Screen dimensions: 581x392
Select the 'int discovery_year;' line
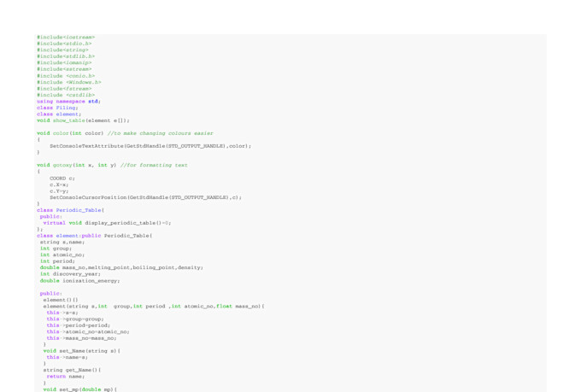[x=70, y=274]
